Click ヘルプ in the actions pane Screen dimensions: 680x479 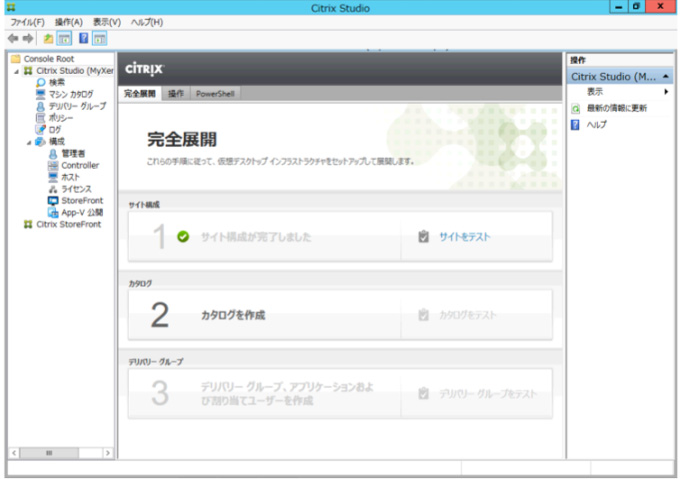[x=597, y=125]
